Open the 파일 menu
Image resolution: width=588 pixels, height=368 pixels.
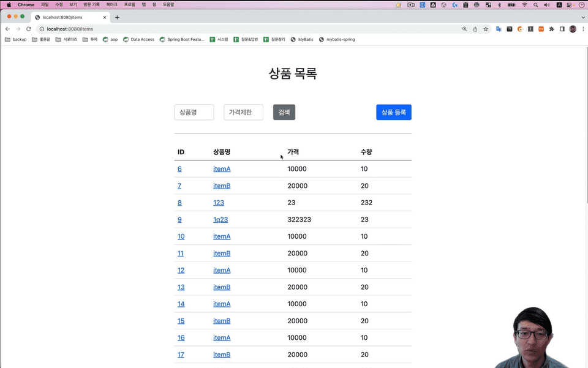pyautogui.click(x=45, y=5)
